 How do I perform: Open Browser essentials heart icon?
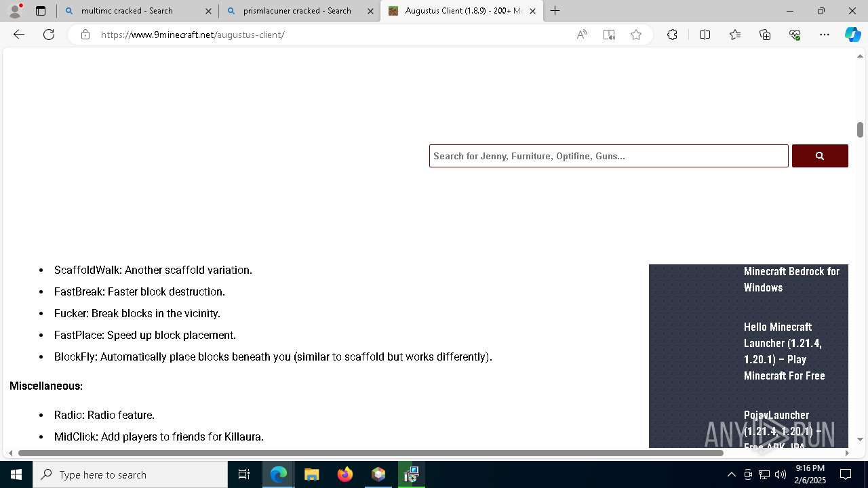tap(795, 35)
